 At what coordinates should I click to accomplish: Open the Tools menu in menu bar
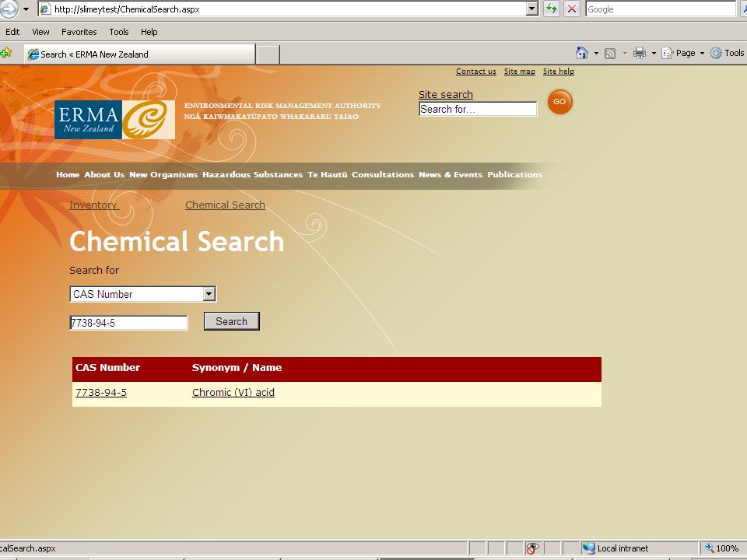pos(118,32)
